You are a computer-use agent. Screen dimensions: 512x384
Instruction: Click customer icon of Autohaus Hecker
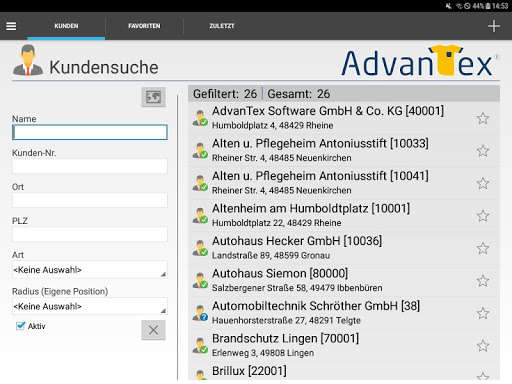click(x=200, y=248)
